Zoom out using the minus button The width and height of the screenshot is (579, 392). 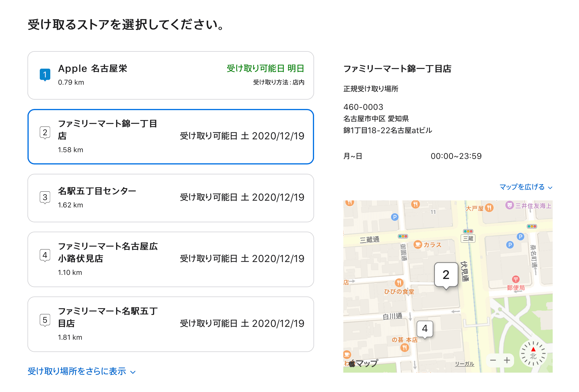click(x=494, y=360)
